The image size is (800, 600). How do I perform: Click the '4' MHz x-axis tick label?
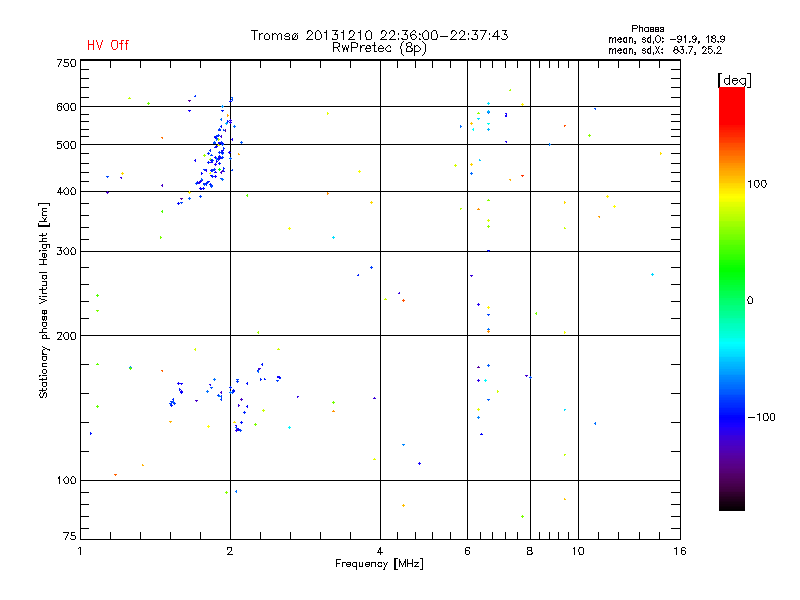(380, 551)
